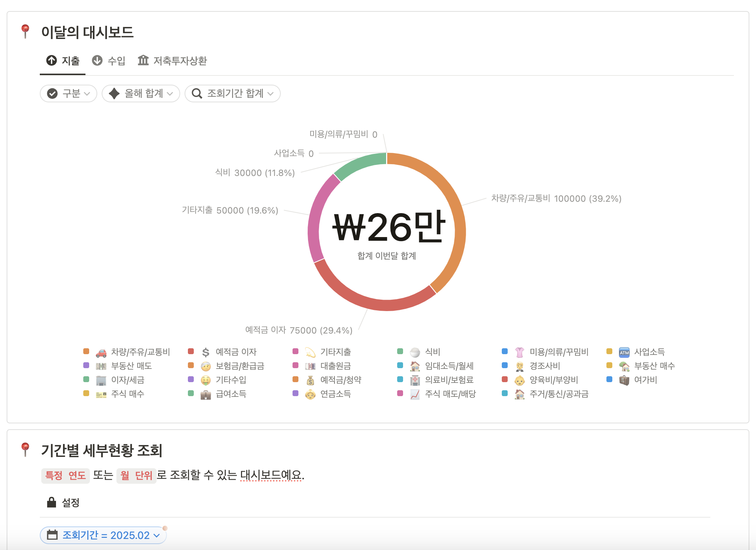Click the dollar sign icon for 예적금 이자
This screenshot has height=550, width=756.
tap(206, 352)
